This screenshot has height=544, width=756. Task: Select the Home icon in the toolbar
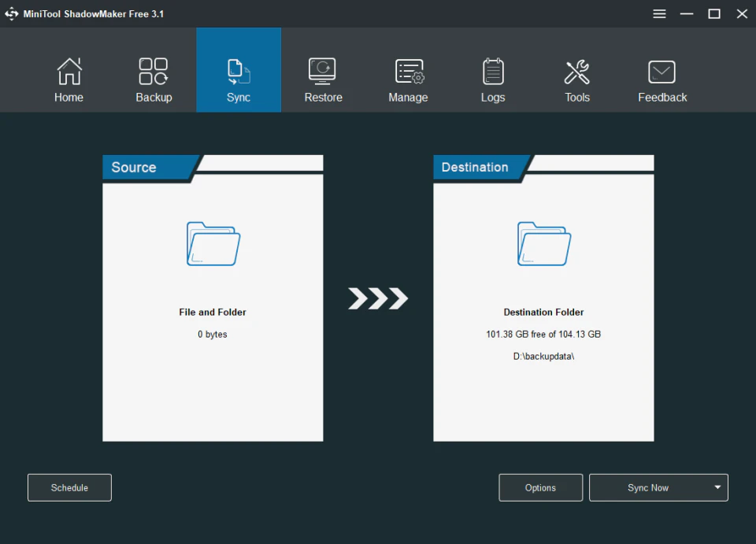tap(69, 70)
